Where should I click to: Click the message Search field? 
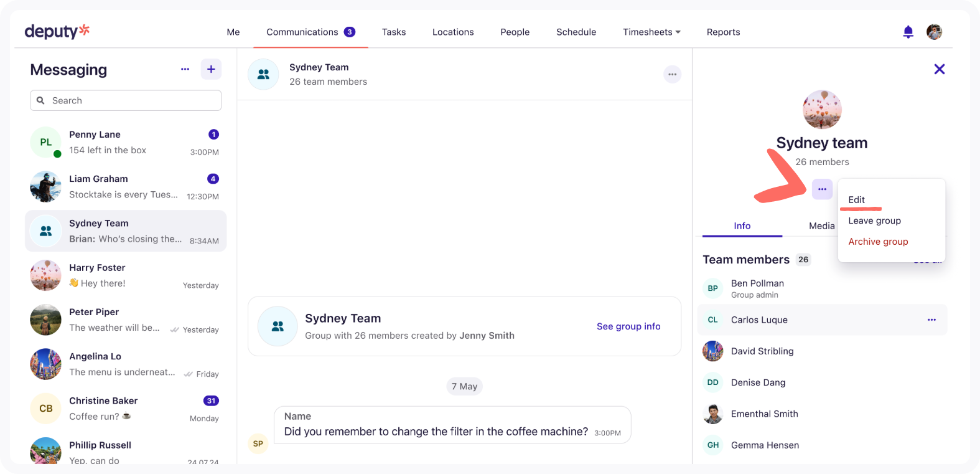(126, 100)
